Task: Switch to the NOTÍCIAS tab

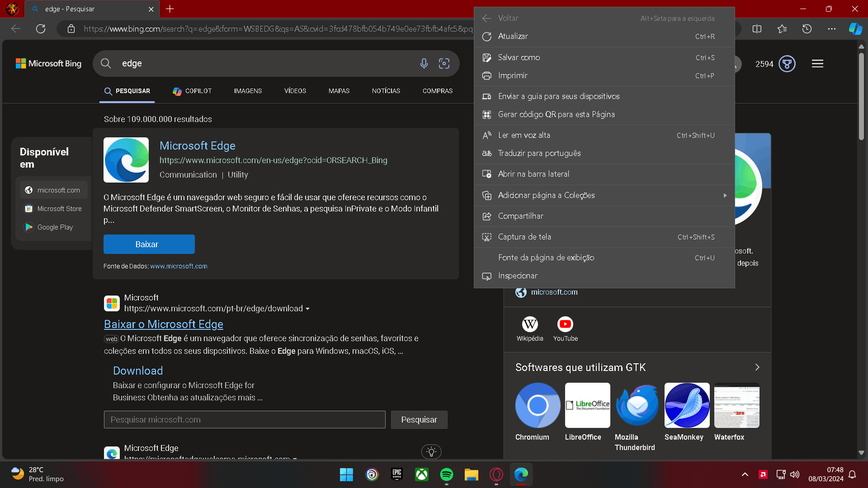Action: (386, 91)
